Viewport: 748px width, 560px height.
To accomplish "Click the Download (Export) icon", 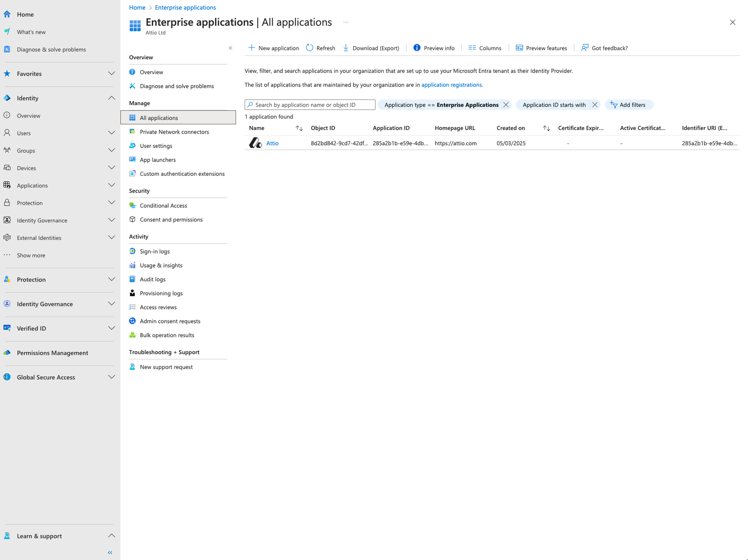I will [346, 48].
